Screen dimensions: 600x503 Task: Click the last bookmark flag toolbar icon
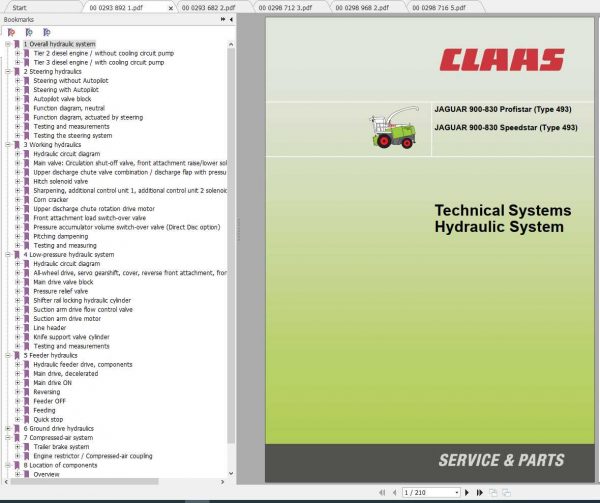coord(47,32)
